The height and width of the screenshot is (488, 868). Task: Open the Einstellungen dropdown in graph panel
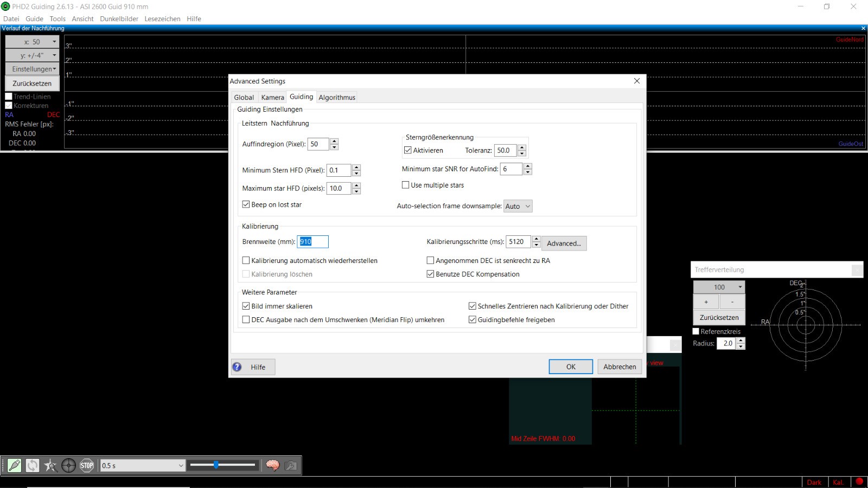[32, 69]
